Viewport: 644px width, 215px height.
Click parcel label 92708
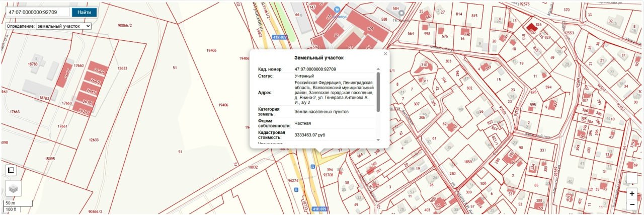328,175
